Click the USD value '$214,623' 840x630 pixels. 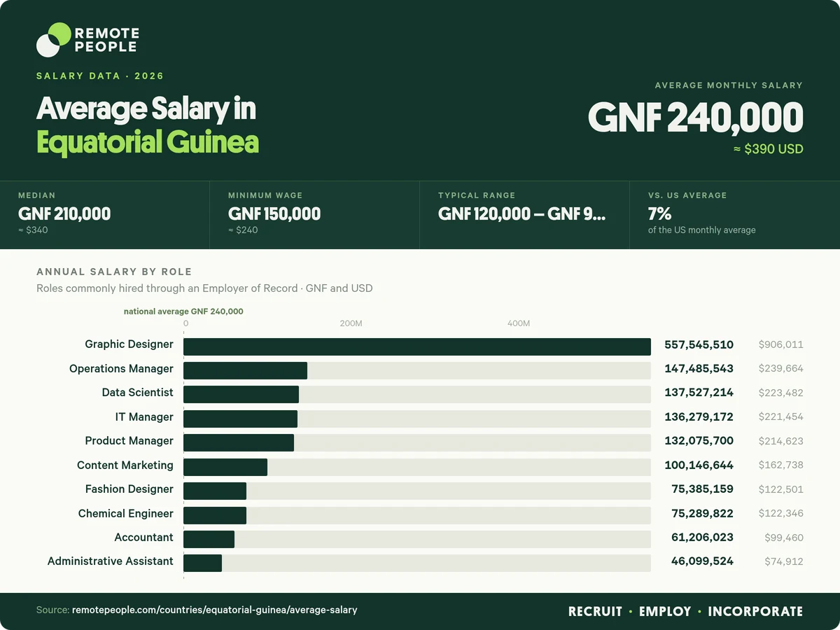click(781, 441)
